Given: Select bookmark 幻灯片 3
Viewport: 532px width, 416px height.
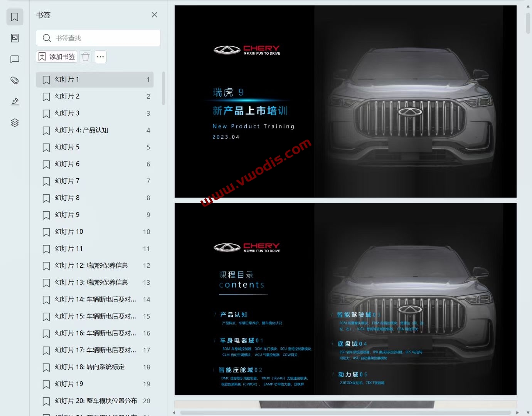Looking at the screenshot, I should point(95,113).
